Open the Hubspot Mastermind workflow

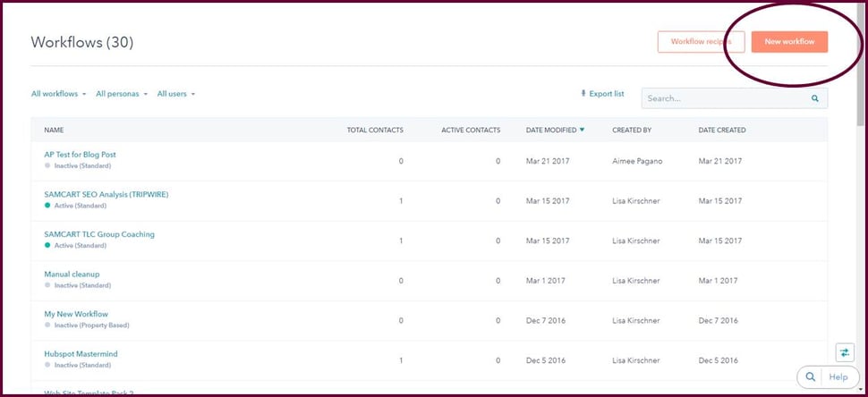point(81,354)
